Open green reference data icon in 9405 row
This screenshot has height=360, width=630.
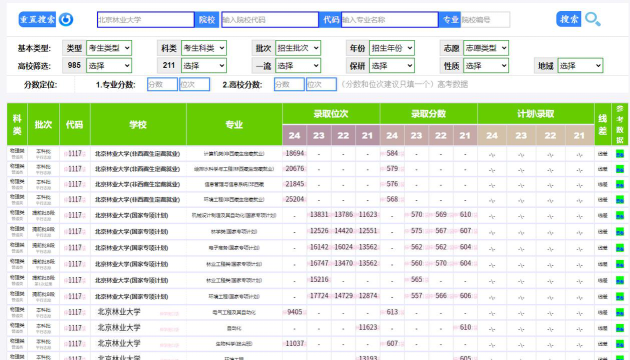click(620, 312)
